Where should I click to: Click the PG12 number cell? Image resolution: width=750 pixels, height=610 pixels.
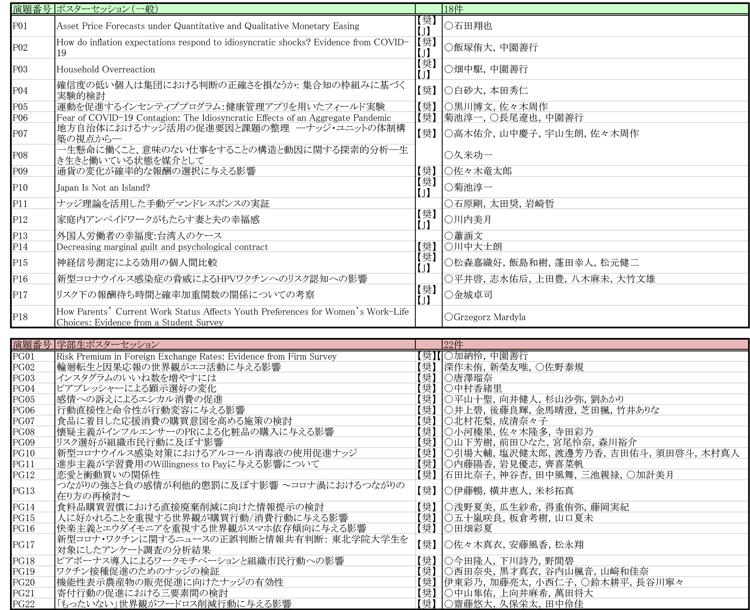point(33,475)
